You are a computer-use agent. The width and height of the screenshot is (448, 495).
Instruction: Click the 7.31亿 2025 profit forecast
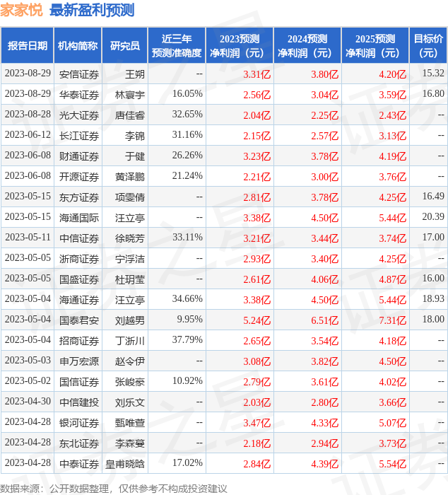(392, 321)
